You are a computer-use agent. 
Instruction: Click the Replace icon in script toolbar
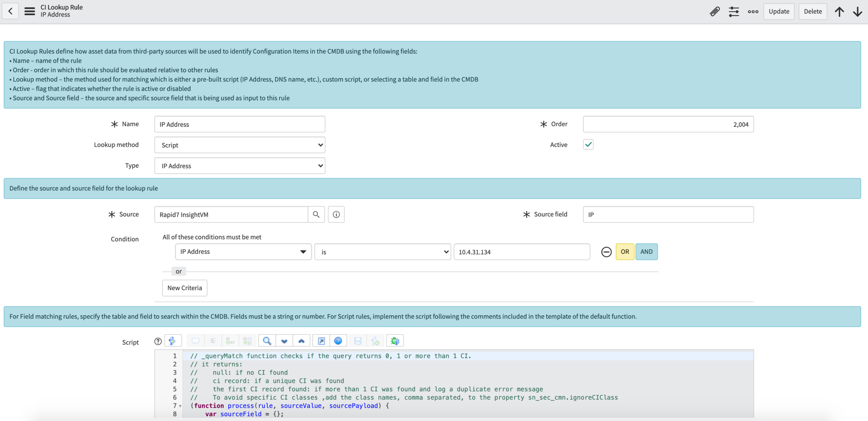(x=230, y=341)
